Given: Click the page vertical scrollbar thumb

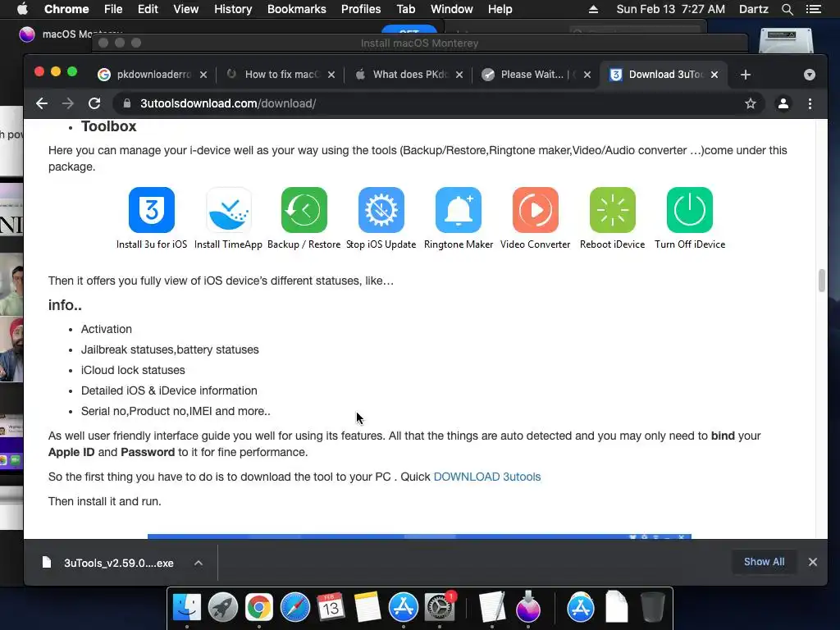Looking at the screenshot, I should pos(822,281).
